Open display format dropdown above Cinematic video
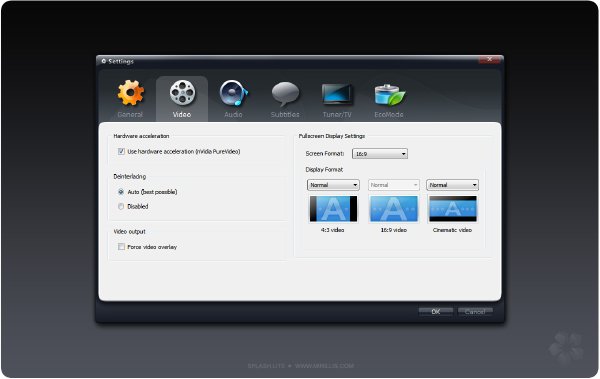The width and height of the screenshot is (600, 379). (x=452, y=185)
